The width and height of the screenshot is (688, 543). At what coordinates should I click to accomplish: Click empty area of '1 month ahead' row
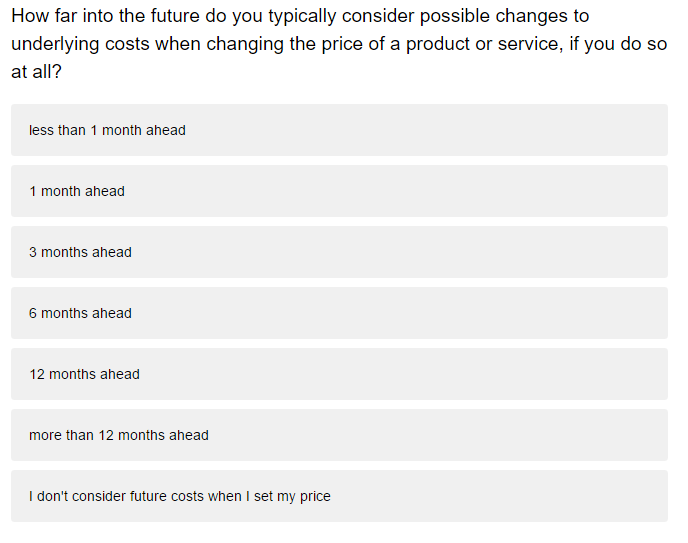(x=395, y=191)
